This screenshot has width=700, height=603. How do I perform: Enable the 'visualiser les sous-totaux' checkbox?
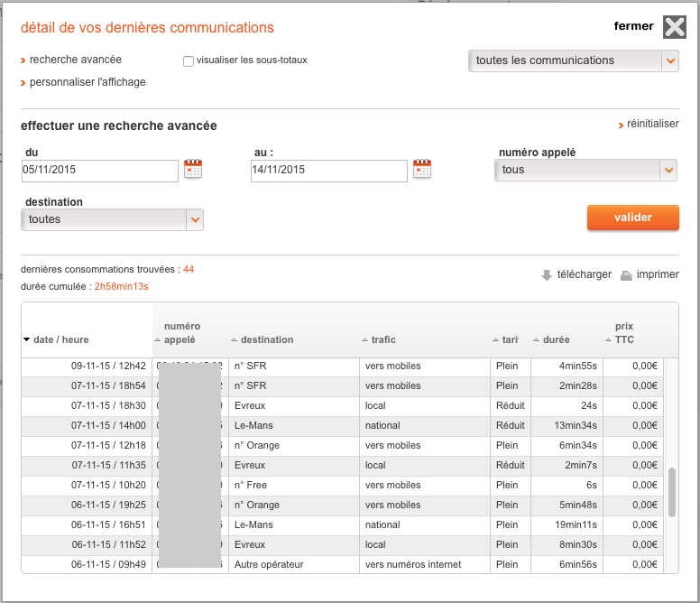coord(189,61)
